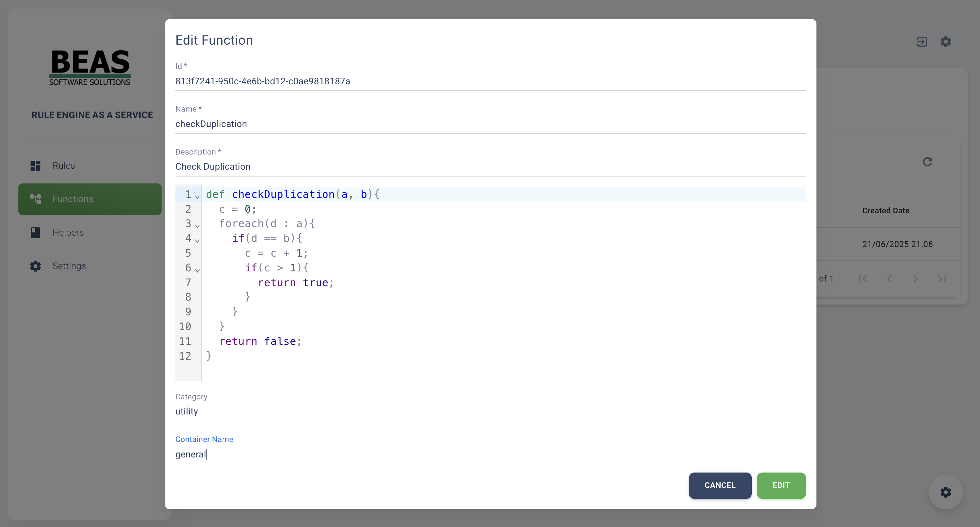Collapse the if fold at line 6
The width and height of the screenshot is (980, 527).
tap(197, 270)
